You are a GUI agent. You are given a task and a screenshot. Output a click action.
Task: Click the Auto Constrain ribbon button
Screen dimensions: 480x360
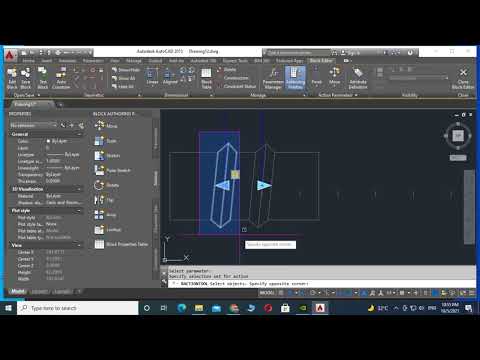pyautogui.click(x=61, y=78)
